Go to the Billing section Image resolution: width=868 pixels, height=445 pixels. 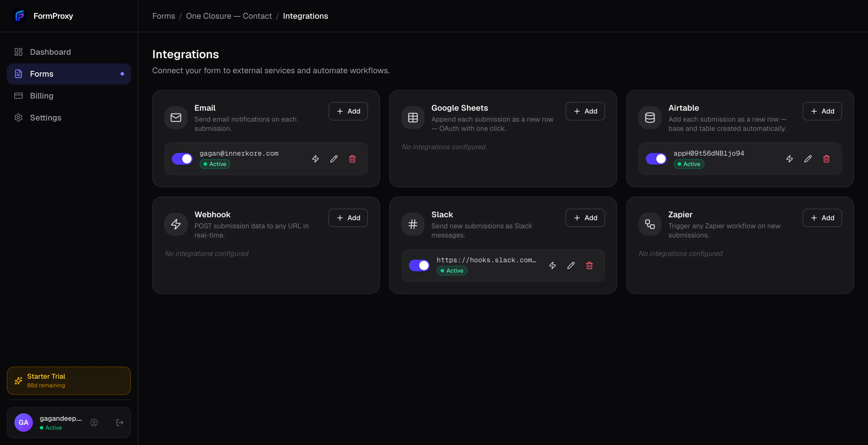tap(69, 96)
